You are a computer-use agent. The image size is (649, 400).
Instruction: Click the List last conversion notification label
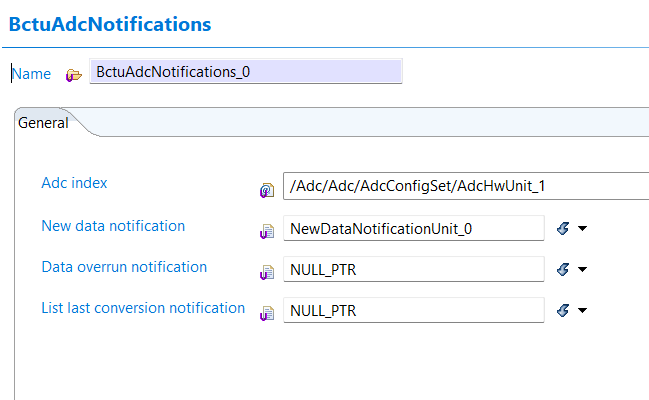[143, 308]
